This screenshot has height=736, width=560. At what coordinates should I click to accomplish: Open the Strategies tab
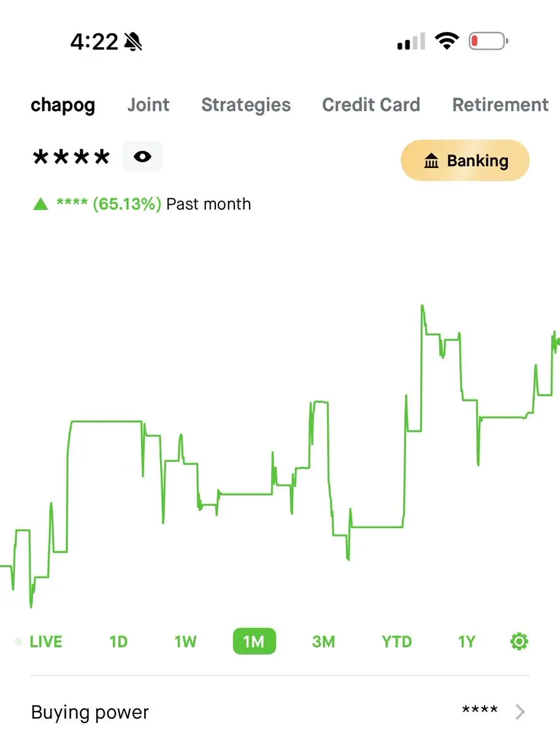coord(246,105)
